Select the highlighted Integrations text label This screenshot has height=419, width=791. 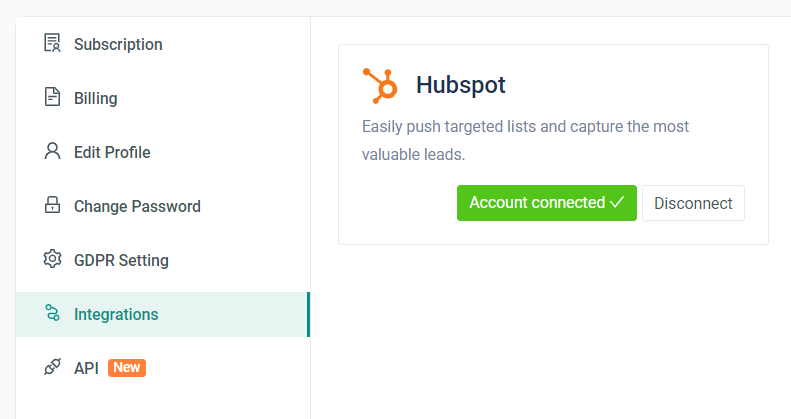pyautogui.click(x=116, y=314)
